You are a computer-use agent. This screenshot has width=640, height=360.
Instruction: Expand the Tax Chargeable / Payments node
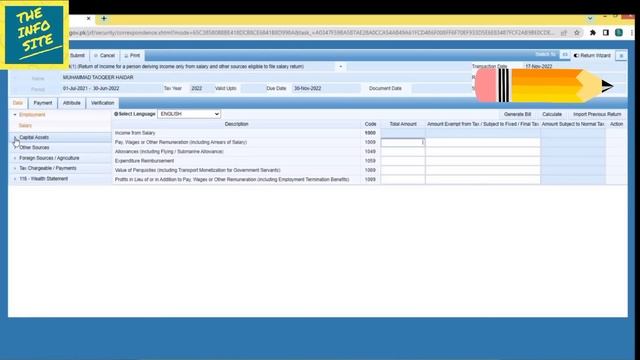click(15, 168)
